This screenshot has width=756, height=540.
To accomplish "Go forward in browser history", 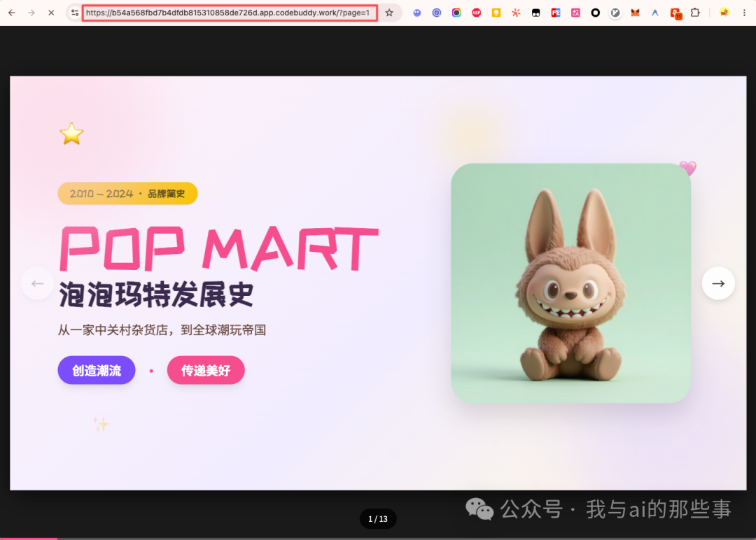I will click(x=31, y=13).
